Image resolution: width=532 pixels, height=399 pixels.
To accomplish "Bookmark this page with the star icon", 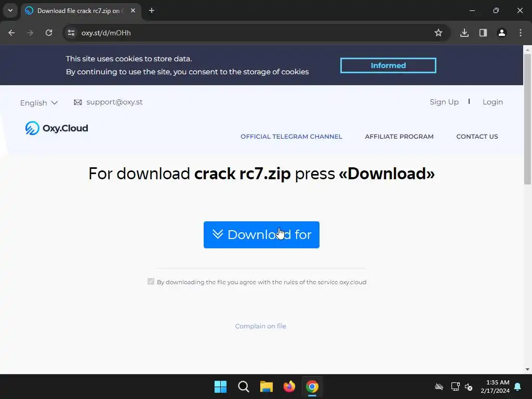I will [438, 33].
